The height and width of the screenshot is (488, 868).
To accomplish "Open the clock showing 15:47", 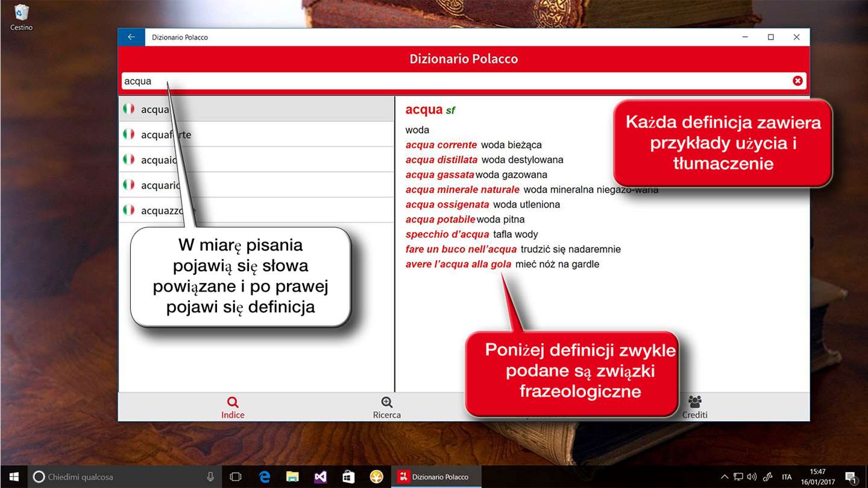I will click(x=817, y=477).
